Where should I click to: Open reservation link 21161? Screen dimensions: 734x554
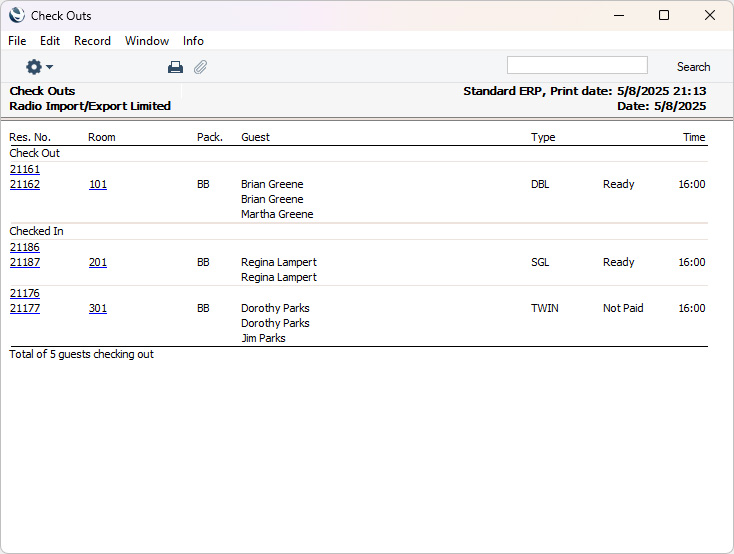pyautogui.click(x=25, y=169)
